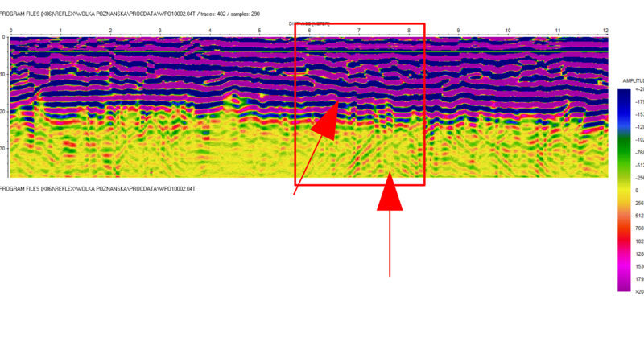Pick the green band in amplitude legend
This screenshot has width=644, height=362.
click(x=624, y=149)
